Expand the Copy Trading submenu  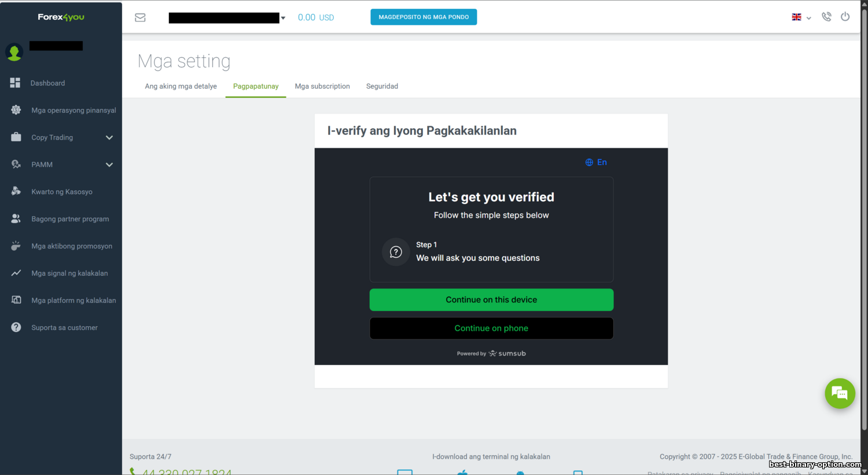(x=109, y=137)
